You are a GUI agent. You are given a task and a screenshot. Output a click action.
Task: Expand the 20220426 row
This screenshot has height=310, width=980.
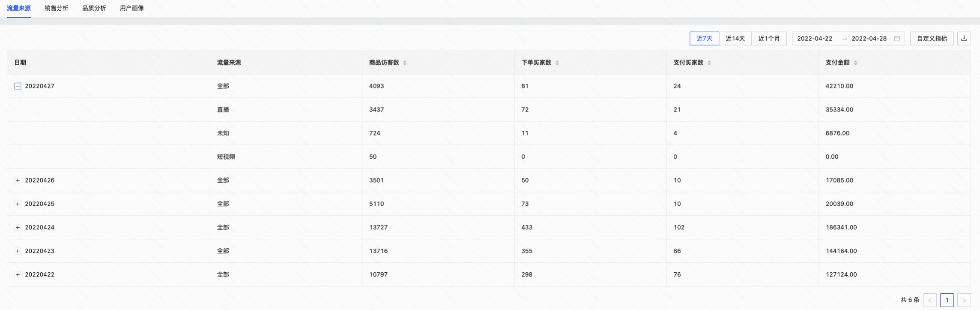(18, 181)
